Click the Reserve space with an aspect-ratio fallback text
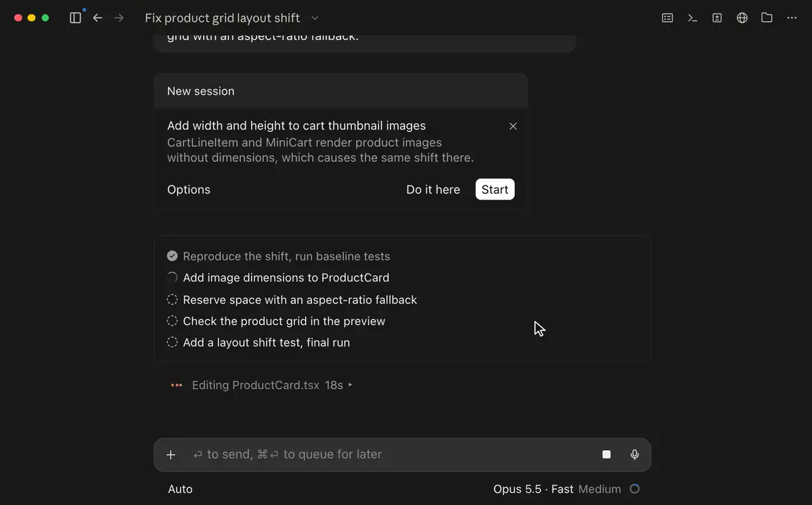Screen dimensions: 812x505 point(300,300)
